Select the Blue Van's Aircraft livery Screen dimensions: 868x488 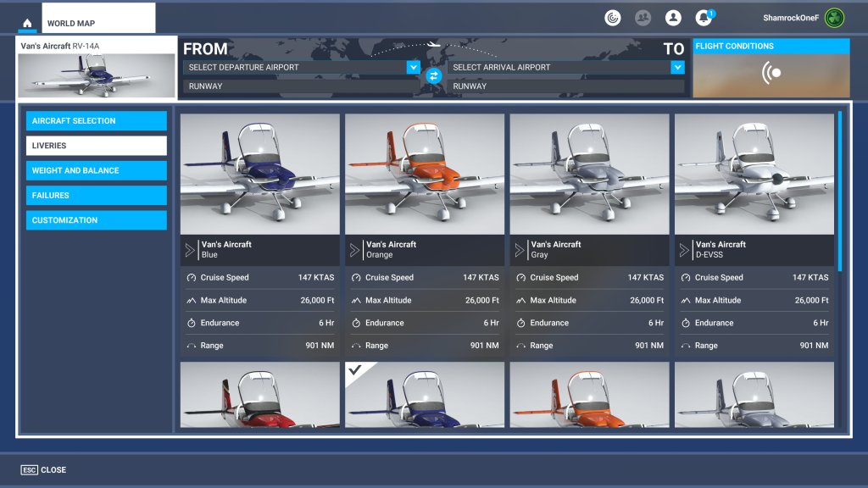click(259, 174)
